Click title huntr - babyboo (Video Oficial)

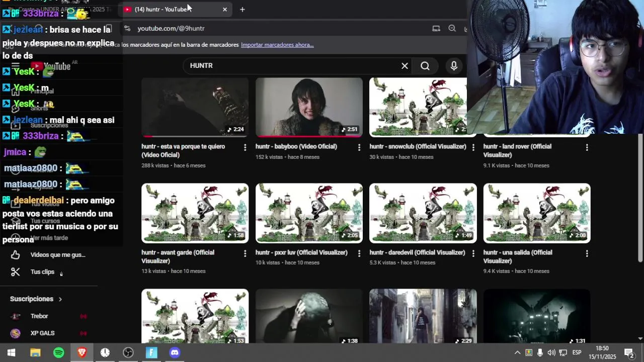coord(296,146)
